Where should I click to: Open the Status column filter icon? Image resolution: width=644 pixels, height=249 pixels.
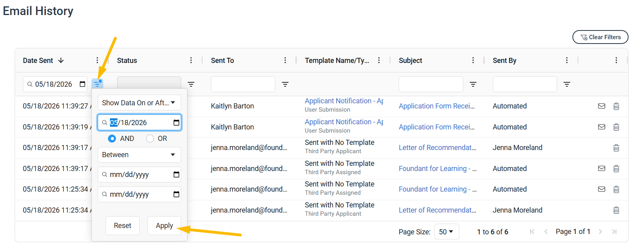tap(191, 84)
